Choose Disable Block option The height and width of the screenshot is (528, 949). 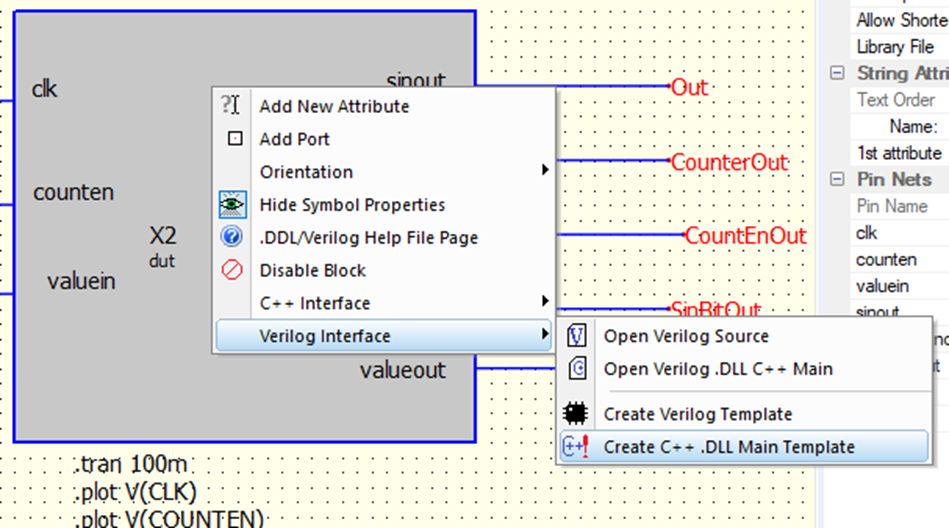[x=383, y=270]
